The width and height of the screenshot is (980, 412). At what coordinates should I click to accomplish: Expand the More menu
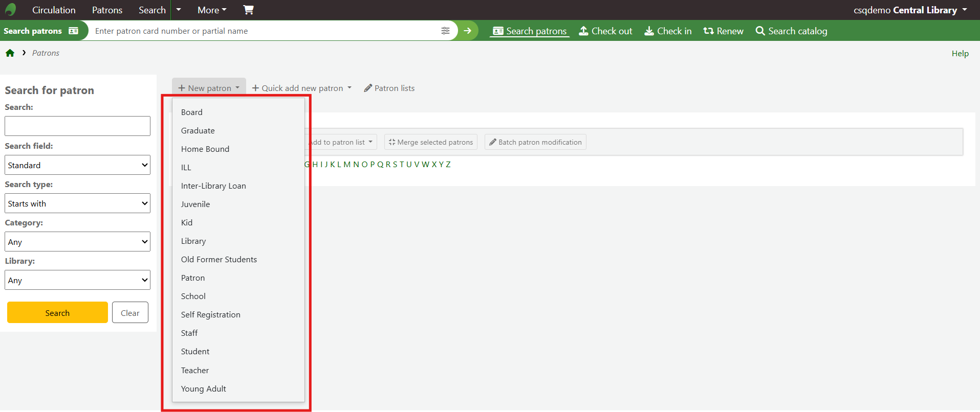(212, 10)
